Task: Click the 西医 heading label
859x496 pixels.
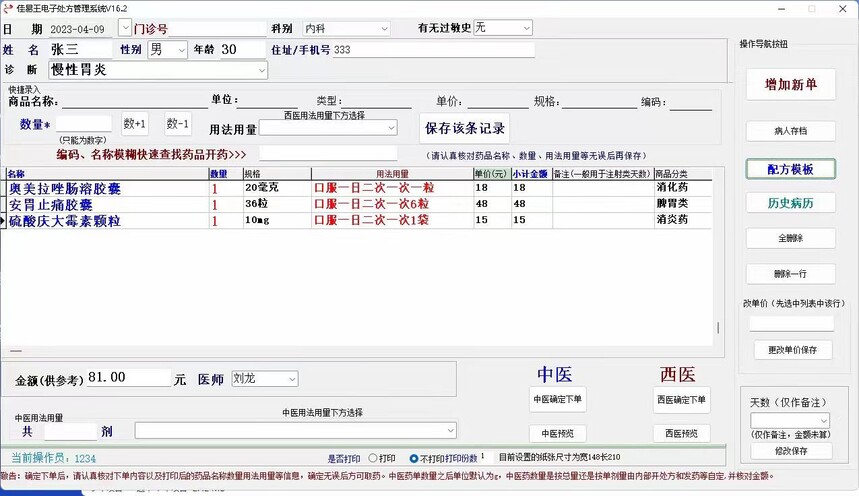Action: (x=678, y=374)
